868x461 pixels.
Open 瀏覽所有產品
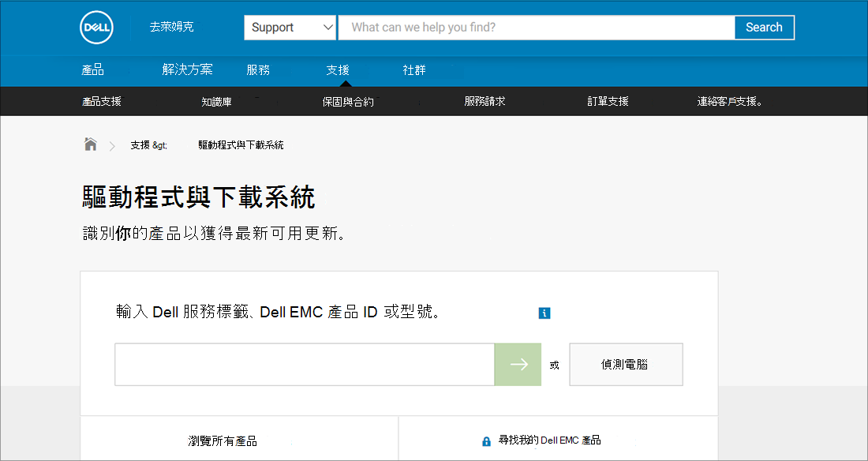[223, 441]
